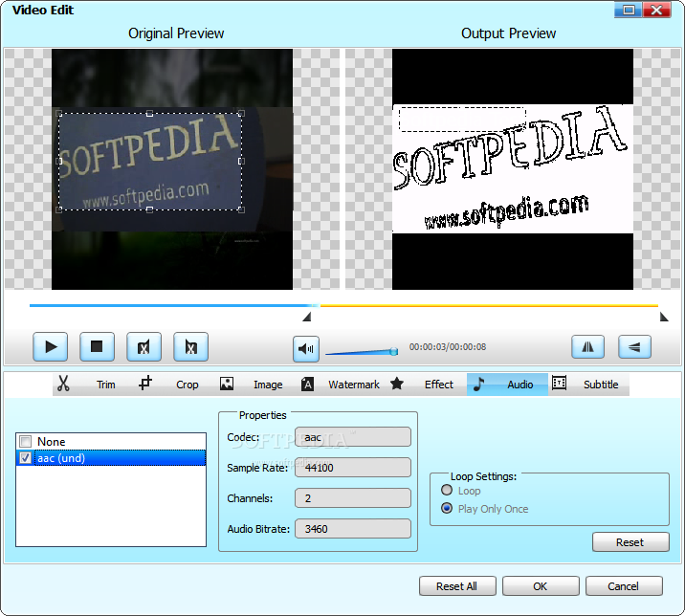Select the aac (und) track row

pyautogui.click(x=111, y=458)
